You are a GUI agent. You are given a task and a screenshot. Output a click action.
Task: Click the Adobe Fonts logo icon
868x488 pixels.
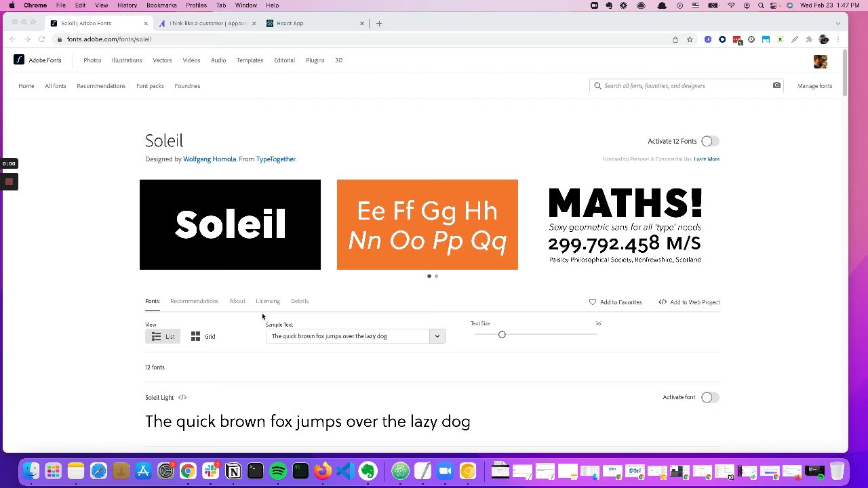(x=19, y=60)
